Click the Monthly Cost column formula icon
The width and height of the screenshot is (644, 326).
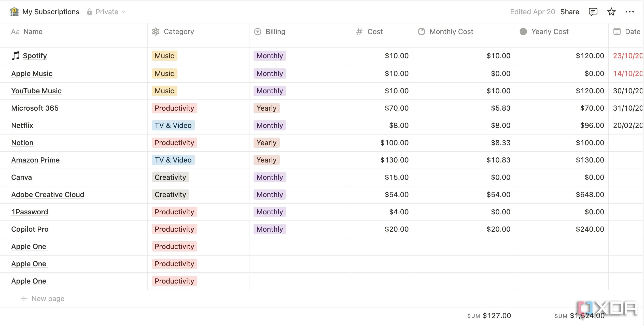point(422,32)
